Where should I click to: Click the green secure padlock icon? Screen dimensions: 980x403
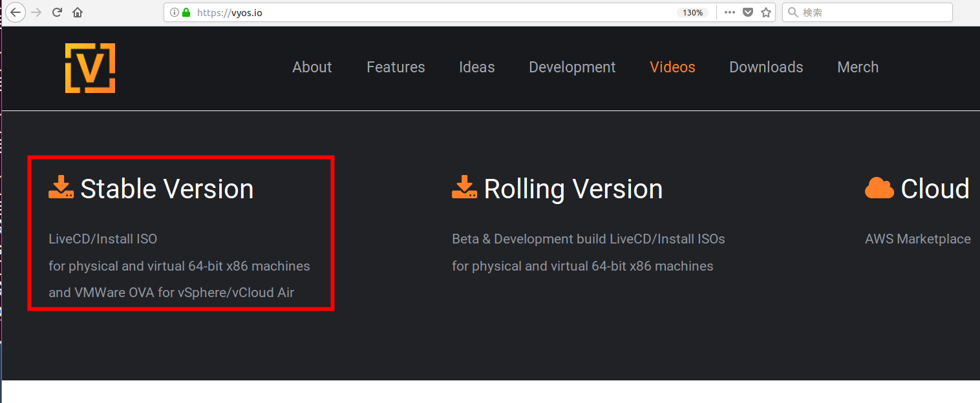[x=186, y=12]
